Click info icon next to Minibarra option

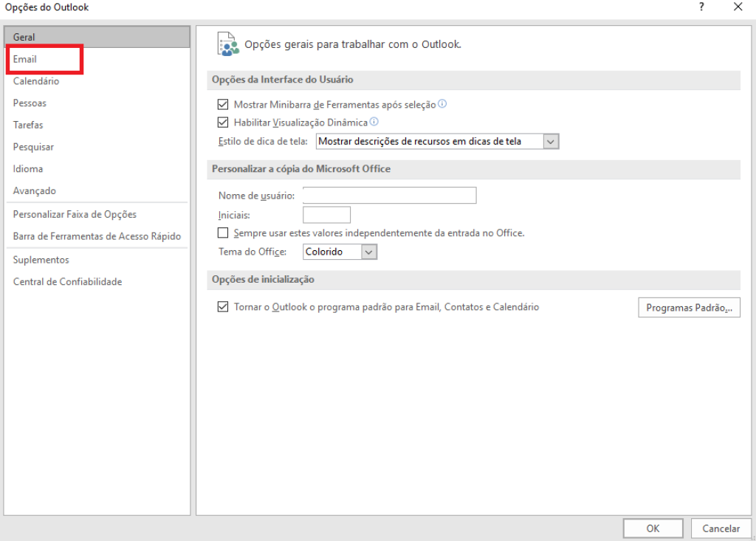(x=442, y=103)
